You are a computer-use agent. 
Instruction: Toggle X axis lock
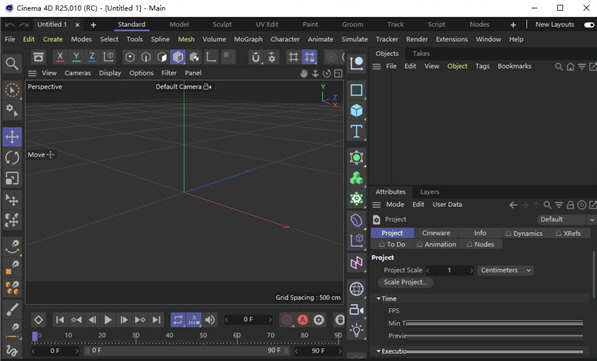(x=60, y=57)
